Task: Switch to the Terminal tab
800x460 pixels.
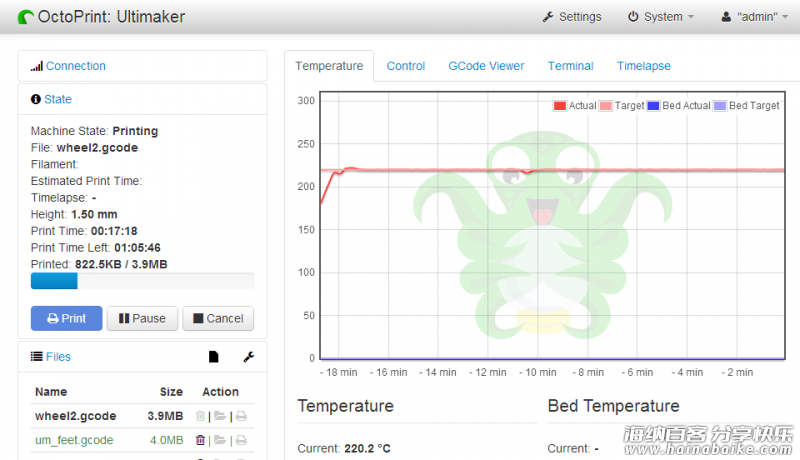Action: click(570, 66)
